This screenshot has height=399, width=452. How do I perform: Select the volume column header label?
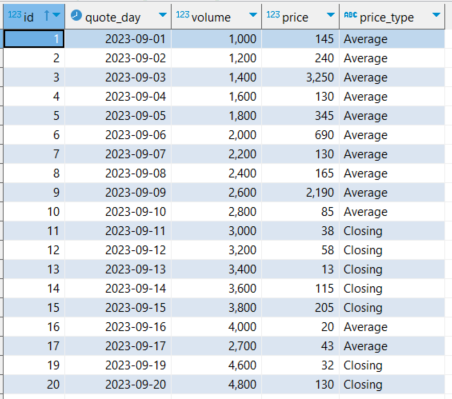(x=211, y=17)
